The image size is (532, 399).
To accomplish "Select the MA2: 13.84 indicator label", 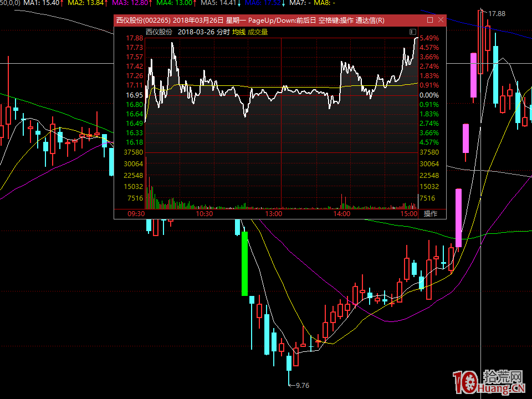I will coord(86,3).
